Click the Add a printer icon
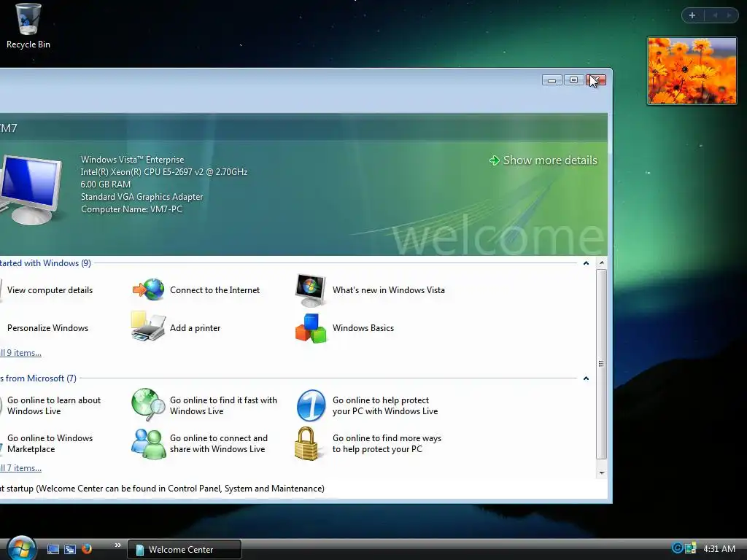The width and height of the screenshot is (747, 560). 148,327
